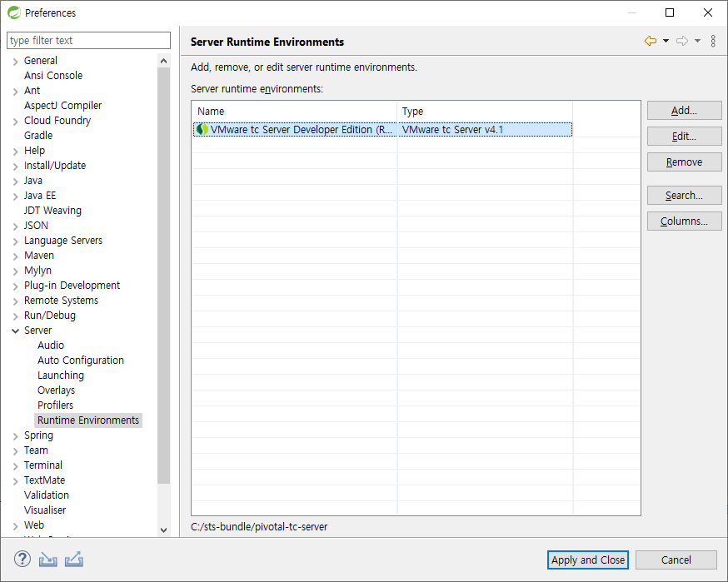Expand the Cloud Foundry node
The image size is (728, 582).
tap(15, 121)
